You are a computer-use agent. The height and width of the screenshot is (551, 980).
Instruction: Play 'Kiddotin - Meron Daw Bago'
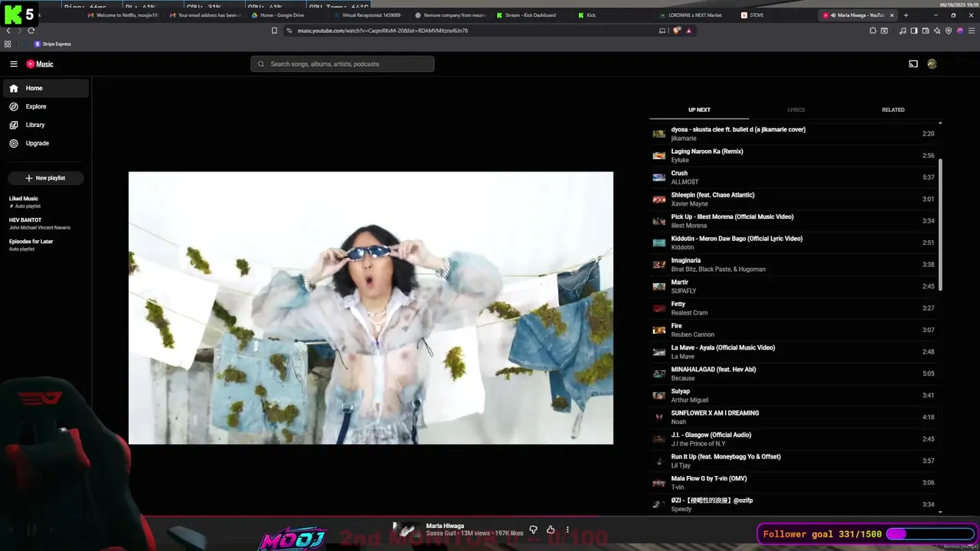coord(793,243)
